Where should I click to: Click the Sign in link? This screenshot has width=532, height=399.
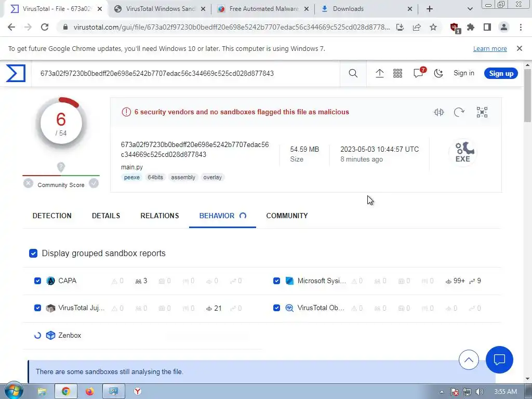pyautogui.click(x=464, y=73)
